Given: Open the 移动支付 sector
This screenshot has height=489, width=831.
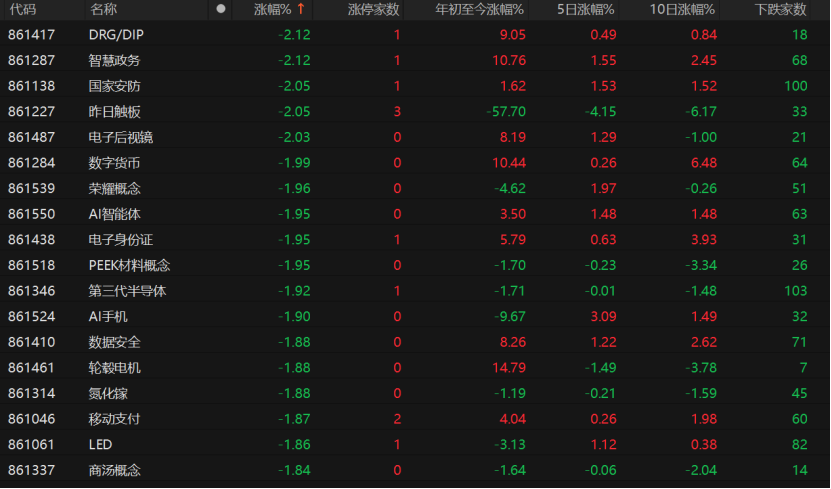Looking at the screenshot, I should click(x=114, y=419).
